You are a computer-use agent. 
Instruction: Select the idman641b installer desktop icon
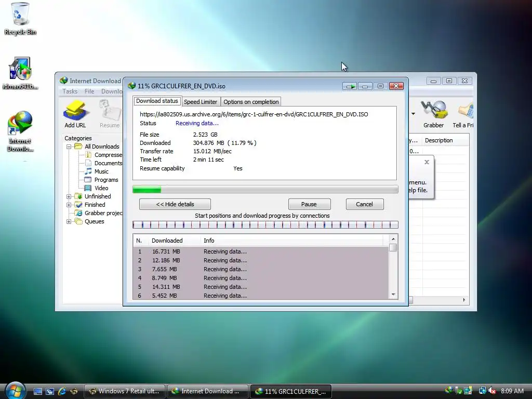(20, 73)
